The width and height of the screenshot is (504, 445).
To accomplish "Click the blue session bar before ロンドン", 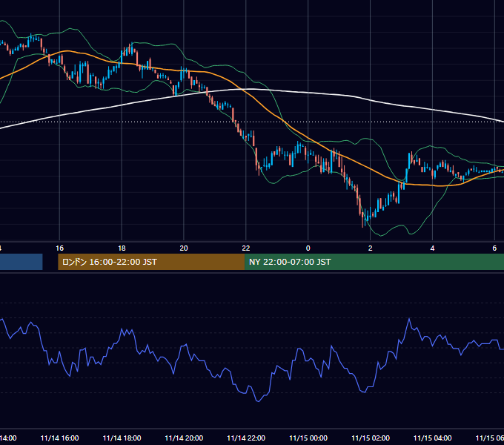I will point(21,262).
